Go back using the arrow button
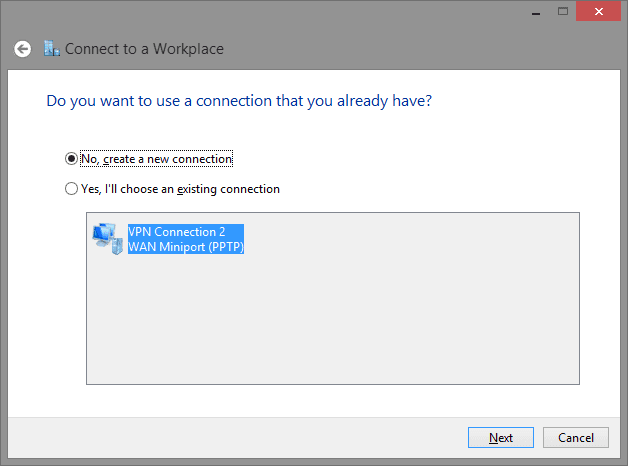The height and width of the screenshot is (466, 628). point(22,49)
